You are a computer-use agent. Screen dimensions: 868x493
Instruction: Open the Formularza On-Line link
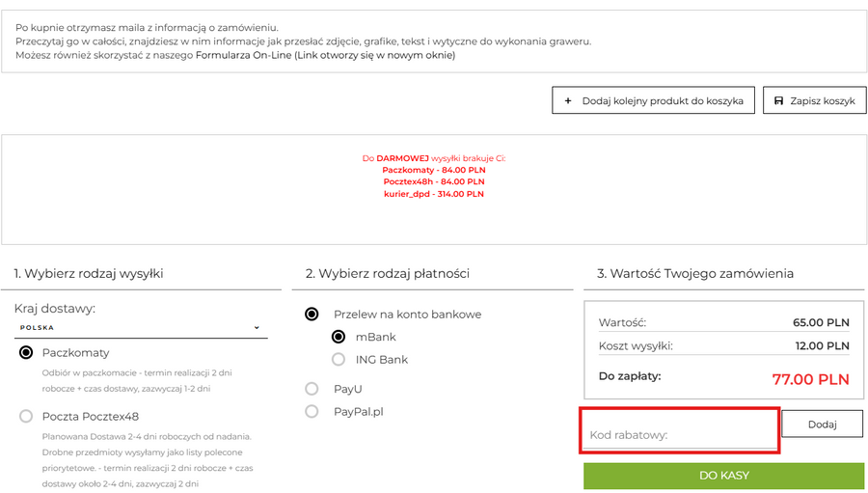point(243,55)
